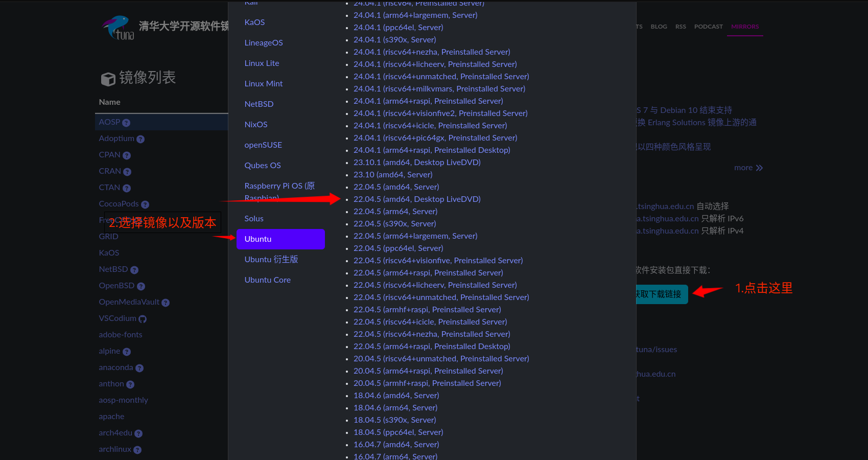Click the help icon next to AOSP
The image size is (868, 460).
coord(126,123)
